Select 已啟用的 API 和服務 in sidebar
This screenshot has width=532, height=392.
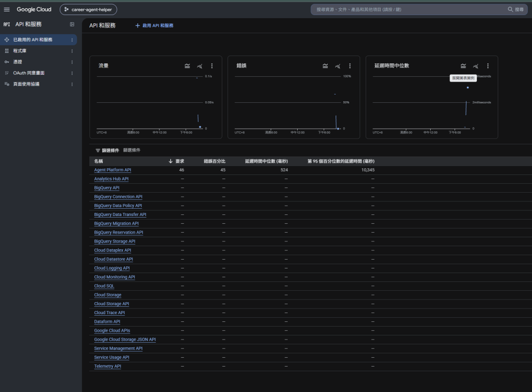(38, 39)
